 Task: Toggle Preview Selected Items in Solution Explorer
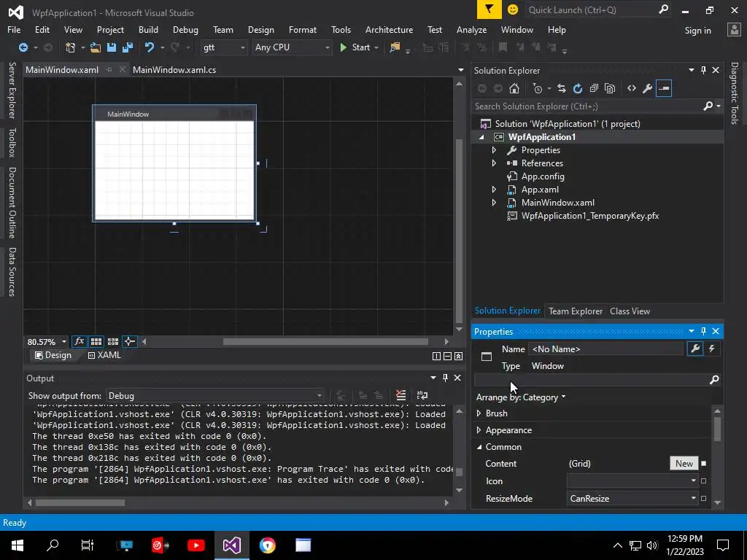(x=664, y=88)
